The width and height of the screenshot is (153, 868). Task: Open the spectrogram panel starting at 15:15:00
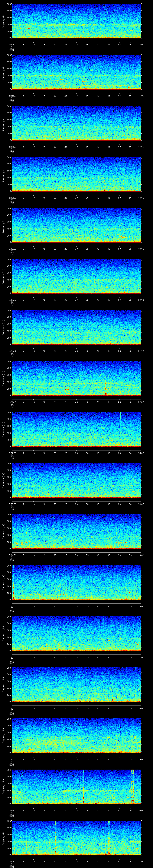pyautogui.click(x=77, y=72)
